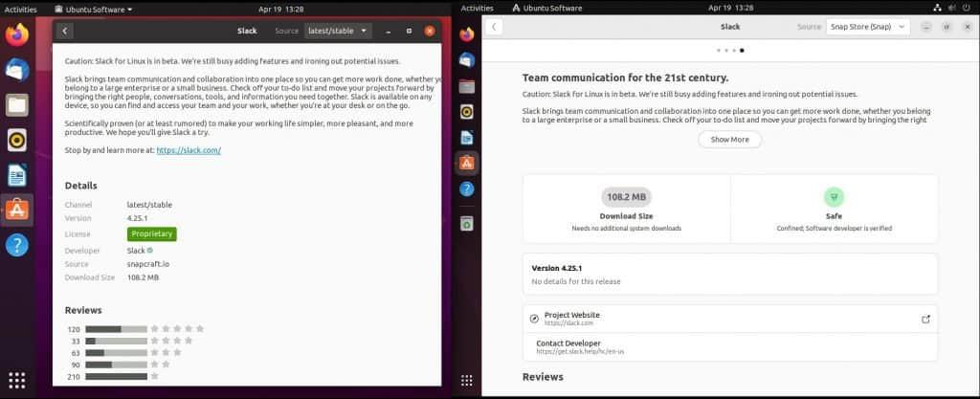Open Rhythmbox from the left dock
Viewport: 980px width, 399px height.
17,141
